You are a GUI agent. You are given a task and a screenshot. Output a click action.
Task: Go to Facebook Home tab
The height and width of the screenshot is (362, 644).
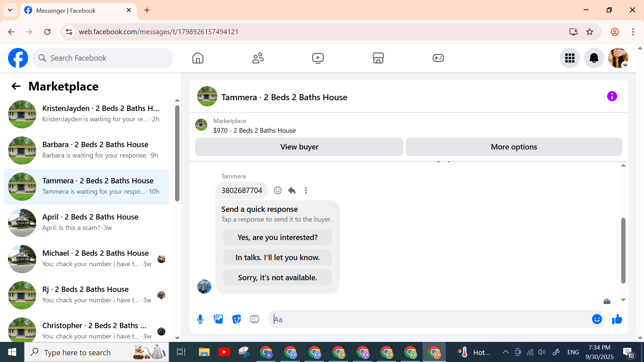[198, 58]
